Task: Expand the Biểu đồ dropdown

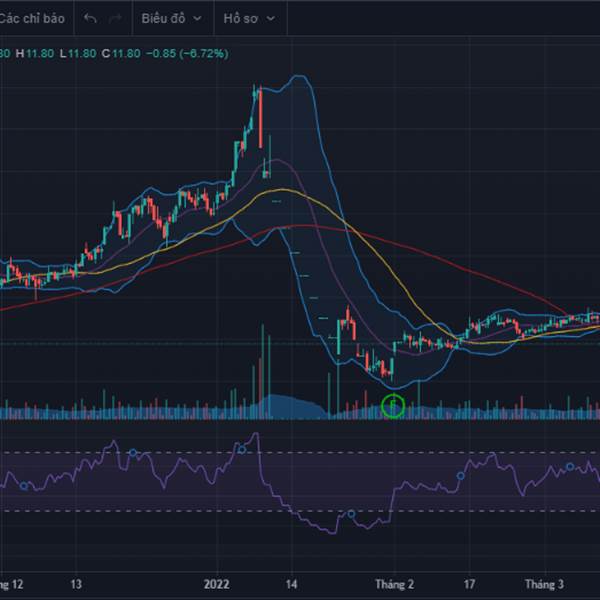Action: (171, 18)
